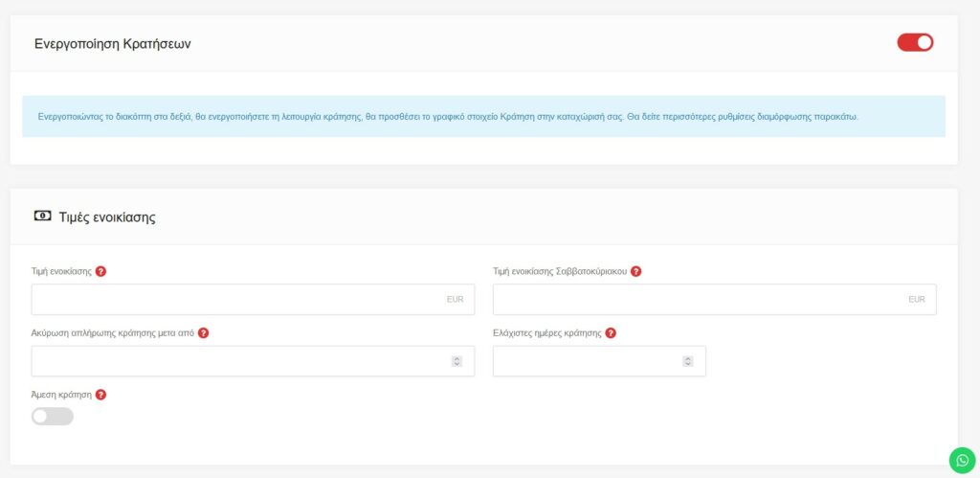Click spinner arrows in Ελάχιστες ημέρες κράτησης field
This screenshot has height=478, width=980.
687,361
